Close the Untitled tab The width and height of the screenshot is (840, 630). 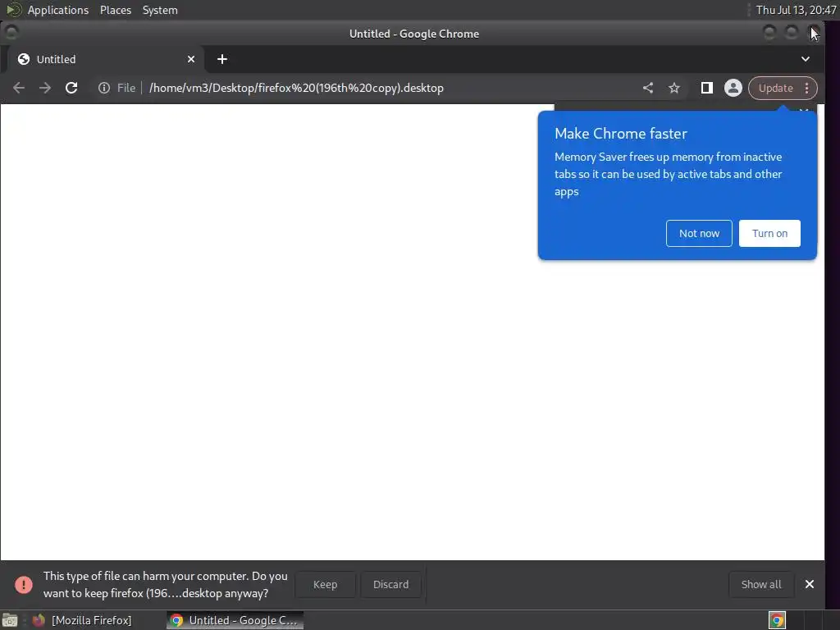(190, 59)
